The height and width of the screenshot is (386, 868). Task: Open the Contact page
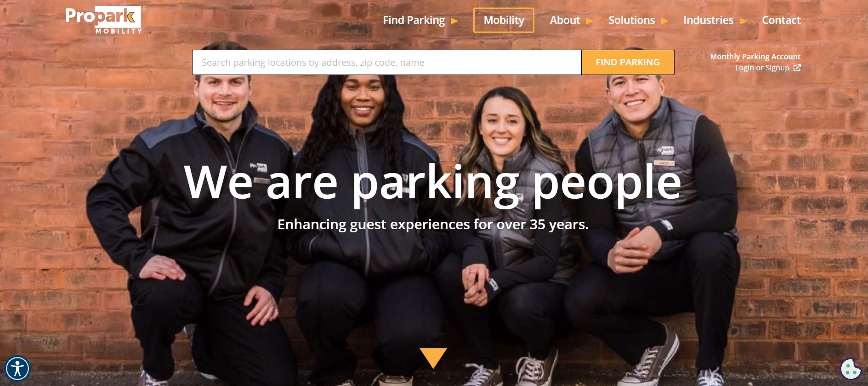click(x=781, y=20)
